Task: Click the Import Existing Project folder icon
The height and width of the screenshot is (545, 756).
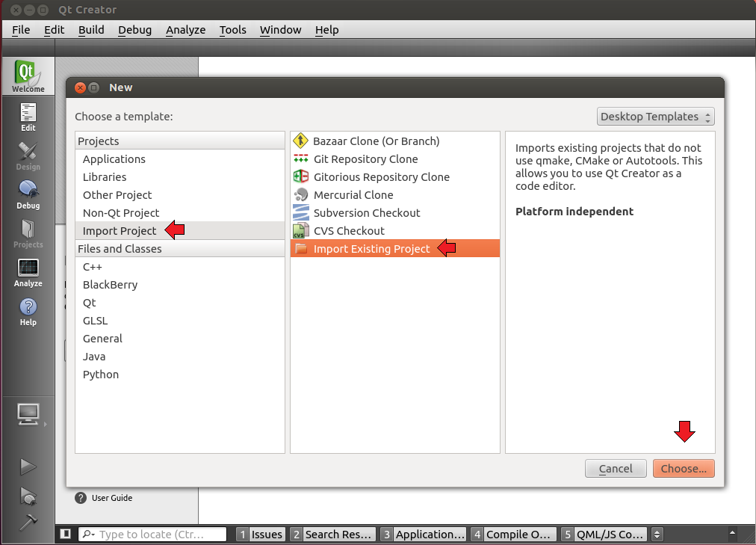Action: pos(301,248)
